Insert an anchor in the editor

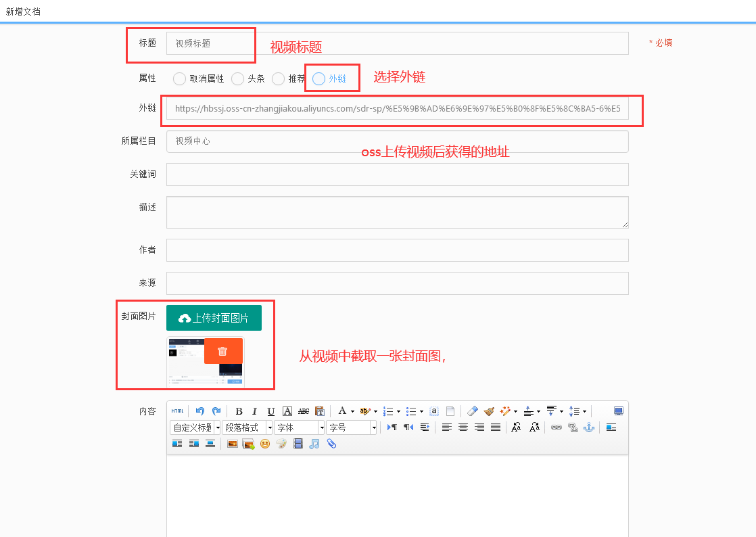[x=589, y=427]
